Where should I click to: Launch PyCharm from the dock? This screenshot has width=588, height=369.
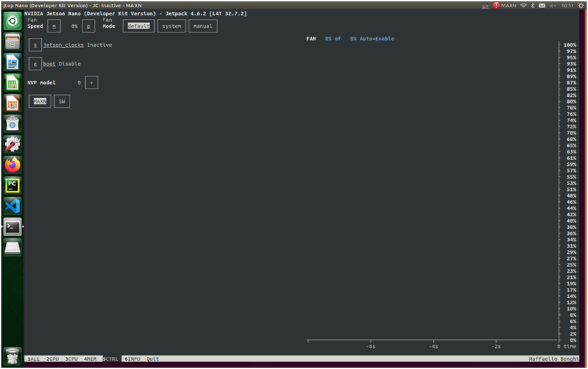pyautogui.click(x=12, y=186)
